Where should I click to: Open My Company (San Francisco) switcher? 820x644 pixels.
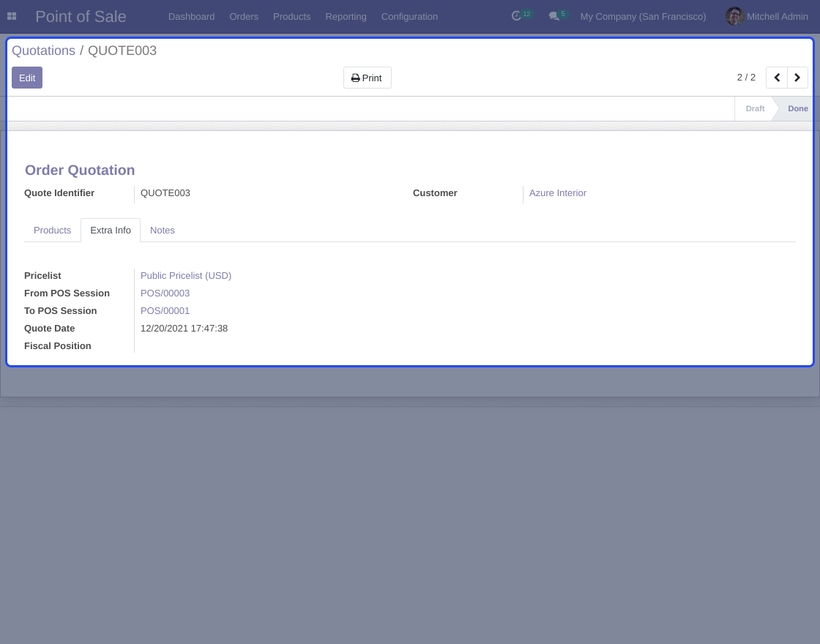coord(643,17)
